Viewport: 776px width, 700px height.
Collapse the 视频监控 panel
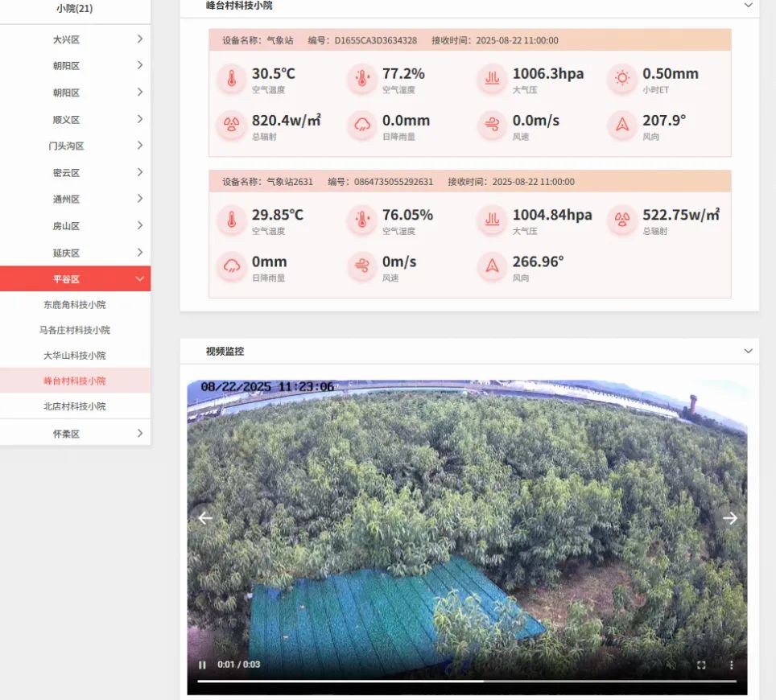coord(748,351)
